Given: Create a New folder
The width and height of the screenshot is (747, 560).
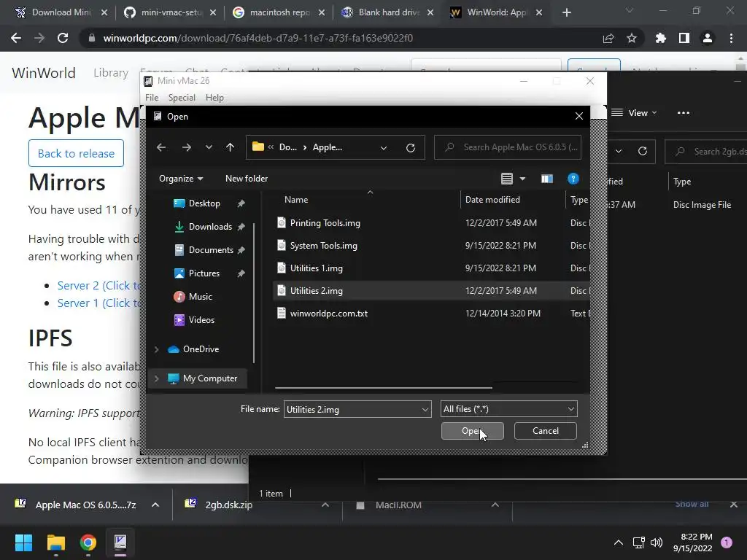Looking at the screenshot, I should coord(247,179).
